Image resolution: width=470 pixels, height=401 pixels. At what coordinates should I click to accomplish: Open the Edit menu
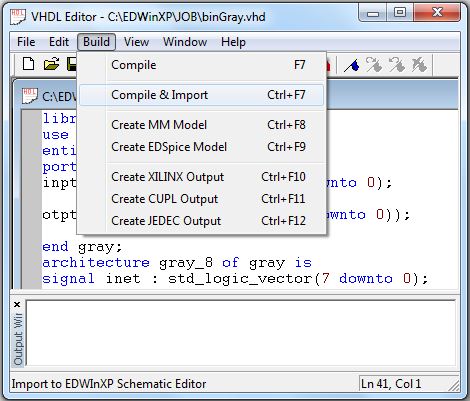tap(59, 42)
